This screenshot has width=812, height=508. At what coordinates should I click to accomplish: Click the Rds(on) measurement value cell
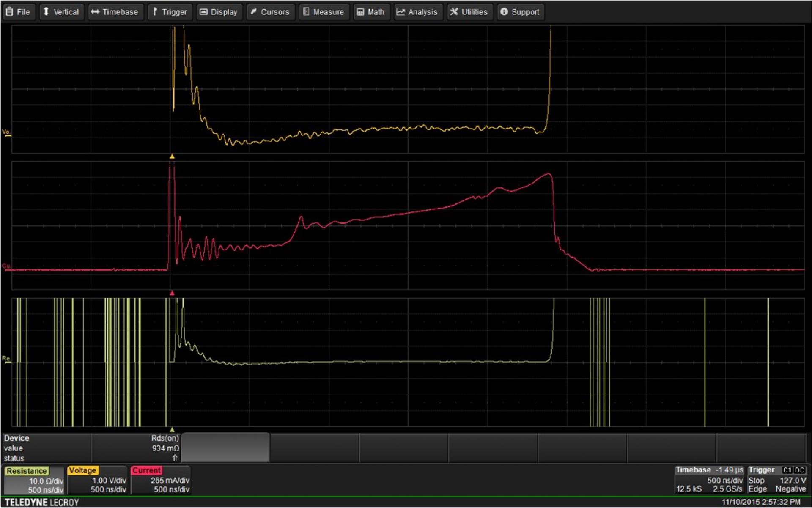pos(165,448)
